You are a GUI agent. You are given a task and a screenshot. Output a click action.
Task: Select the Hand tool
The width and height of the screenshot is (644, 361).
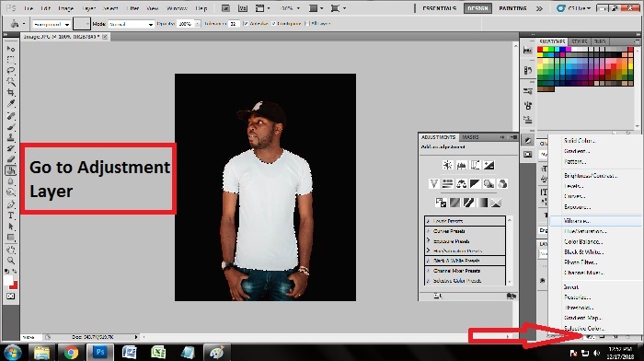pyautogui.click(x=11, y=250)
